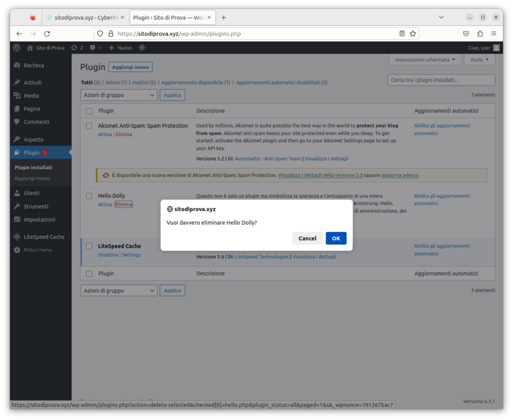Screen dimensions: 513x420
Task: Open updates icon showing 2 in admin bar
Action: (x=77, y=48)
